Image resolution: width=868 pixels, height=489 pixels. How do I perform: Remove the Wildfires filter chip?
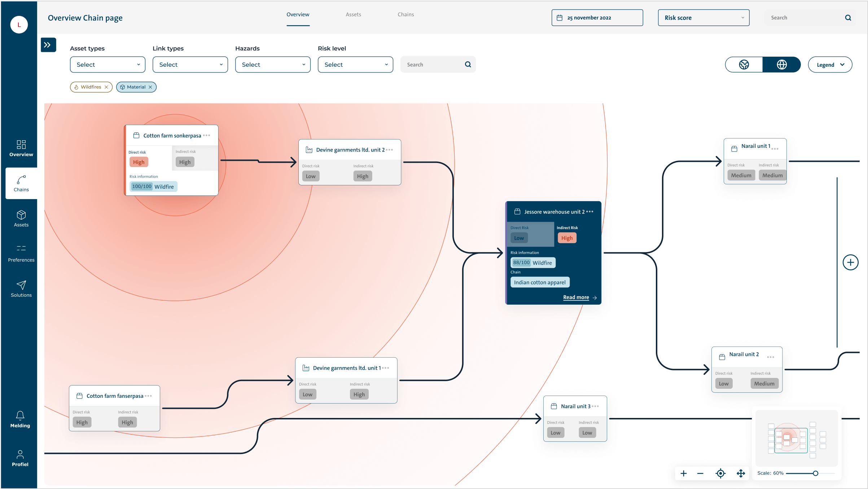106,87
